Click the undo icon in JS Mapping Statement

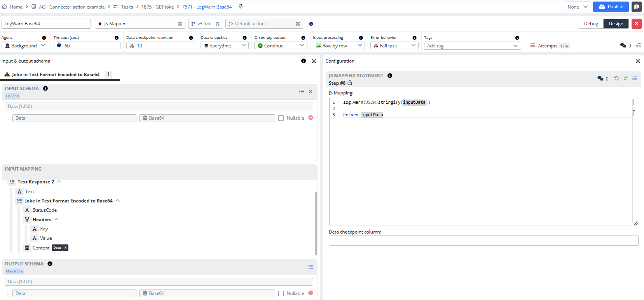(x=616, y=78)
